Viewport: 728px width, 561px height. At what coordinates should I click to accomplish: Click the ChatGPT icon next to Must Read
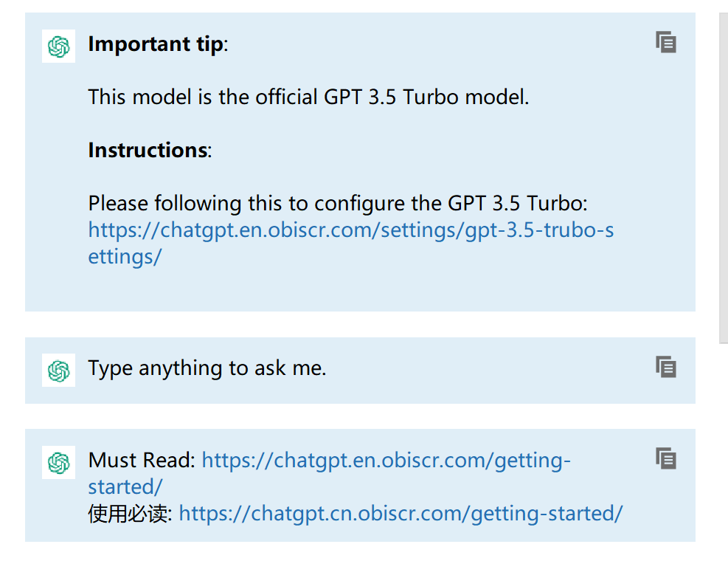point(59,462)
